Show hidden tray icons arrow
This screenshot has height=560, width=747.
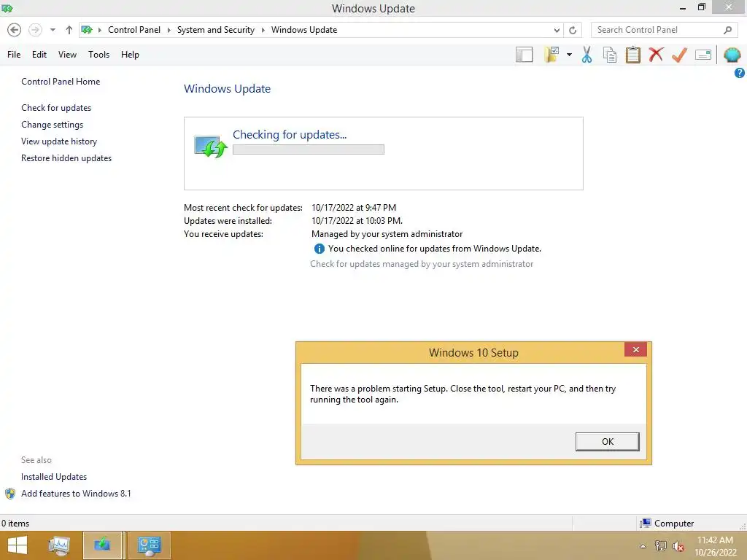click(643, 546)
